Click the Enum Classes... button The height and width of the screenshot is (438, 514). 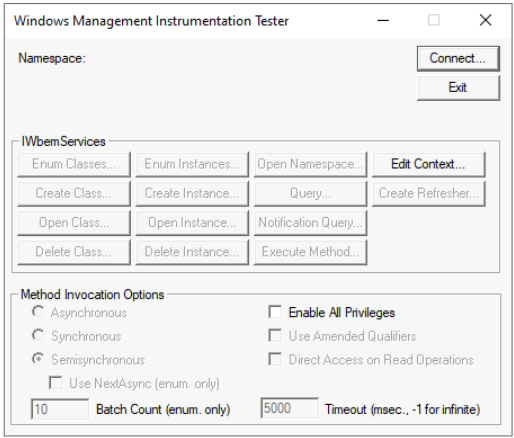(74, 164)
